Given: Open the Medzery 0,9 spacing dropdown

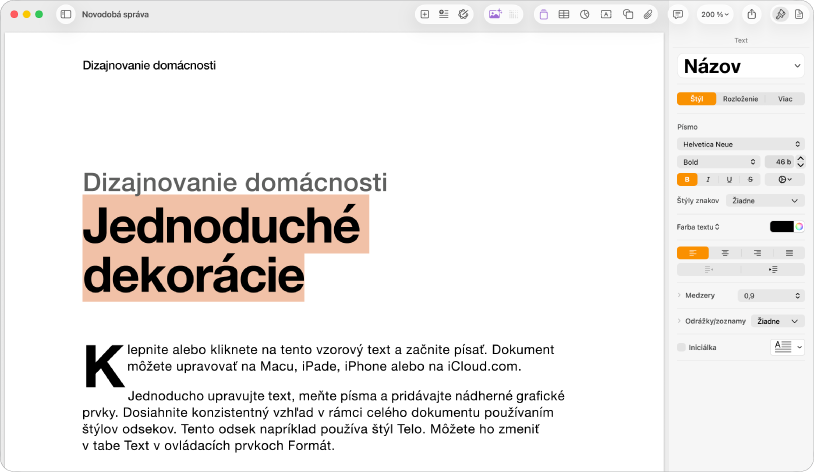Looking at the screenshot, I should [771, 295].
